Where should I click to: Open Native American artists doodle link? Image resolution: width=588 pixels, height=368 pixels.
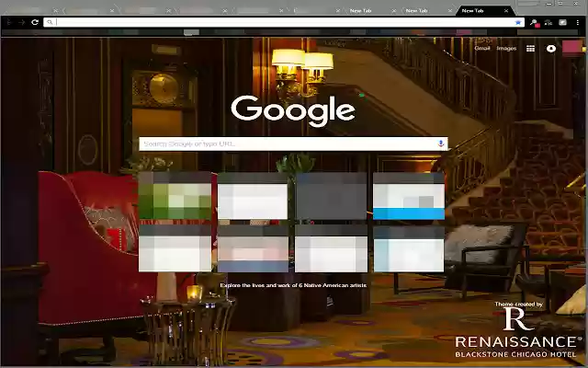tap(293, 285)
